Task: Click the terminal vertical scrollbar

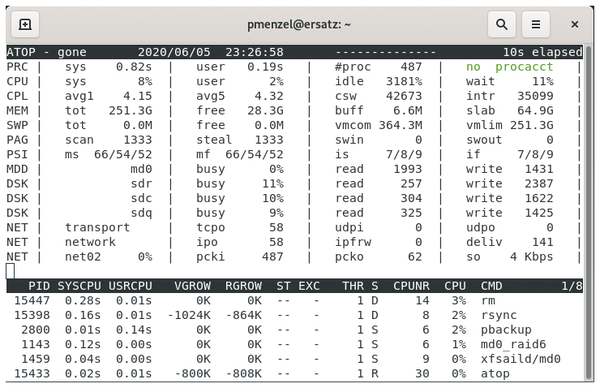Action: 589,212
